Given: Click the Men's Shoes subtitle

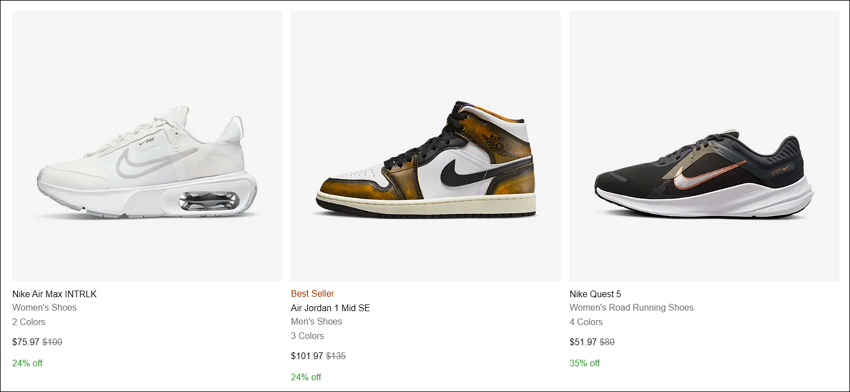Looking at the screenshot, I should pos(317,322).
